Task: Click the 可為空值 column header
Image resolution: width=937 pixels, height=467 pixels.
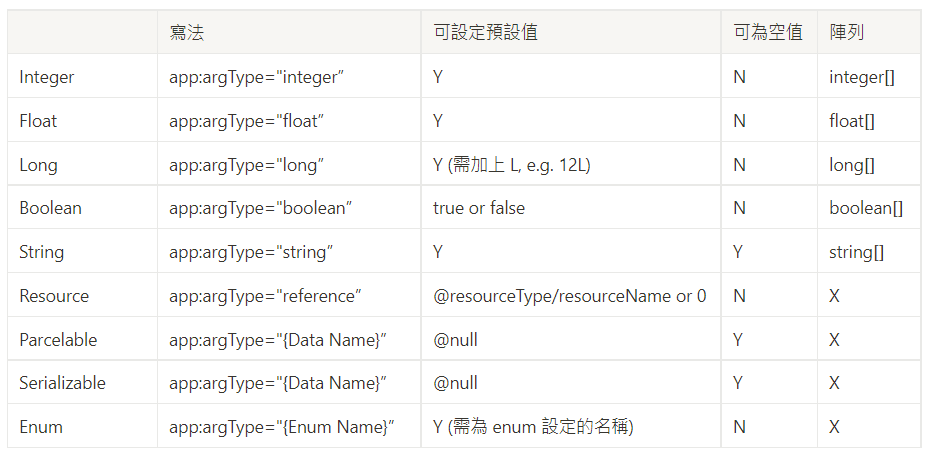Action: pos(768,32)
